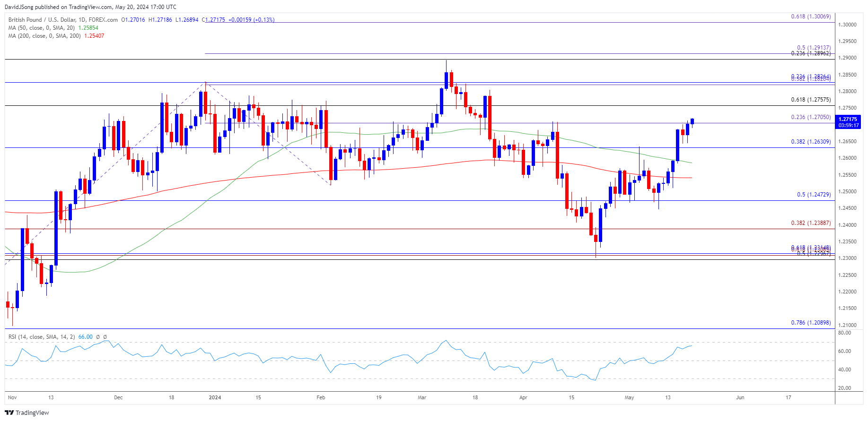868x421 pixels.
Task: Click the 0.618 (1.27575) Fibonacci label
Action: [811, 100]
